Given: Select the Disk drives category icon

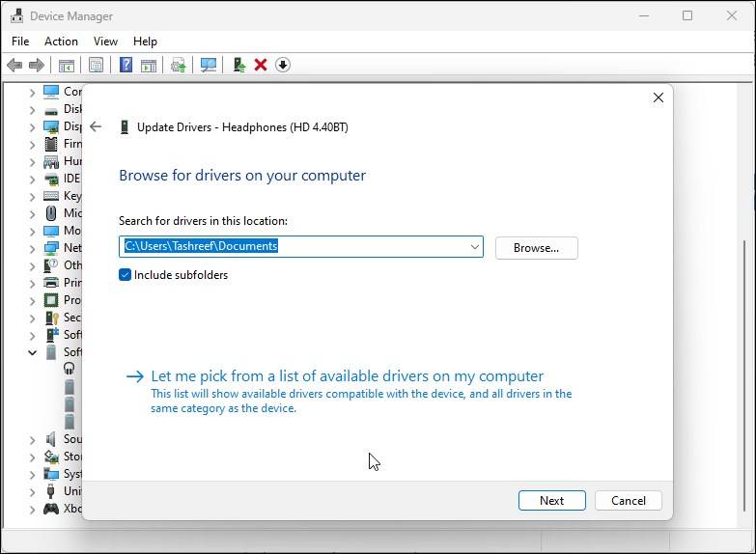Looking at the screenshot, I should pyautogui.click(x=51, y=110).
